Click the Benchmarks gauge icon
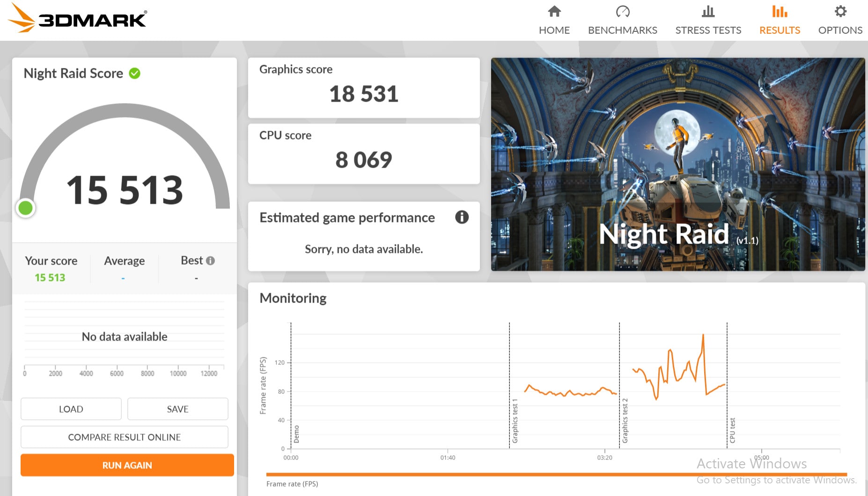 click(x=623, y=11)
